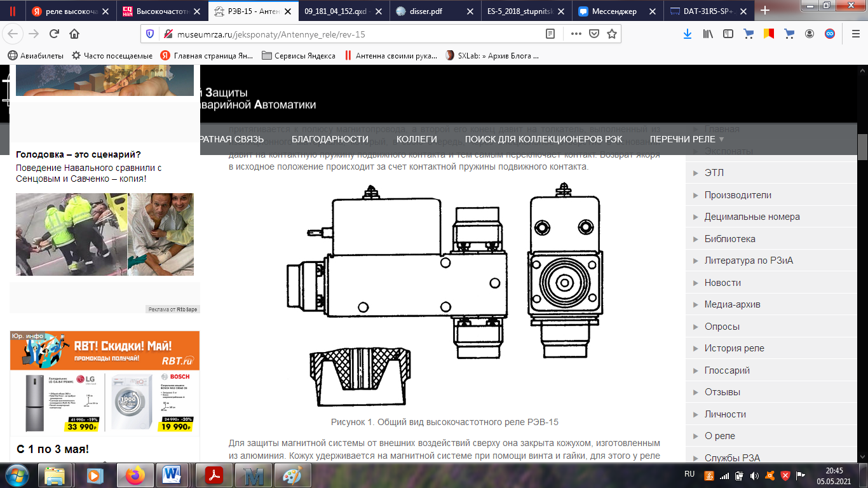Go to the Firefox home page icon
The image size is (868, 488).
pyautogui.click(x=74, y=34)
